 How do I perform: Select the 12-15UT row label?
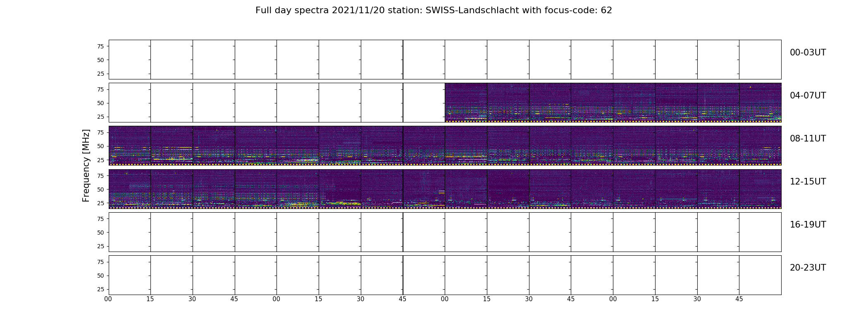pos(808,182)
